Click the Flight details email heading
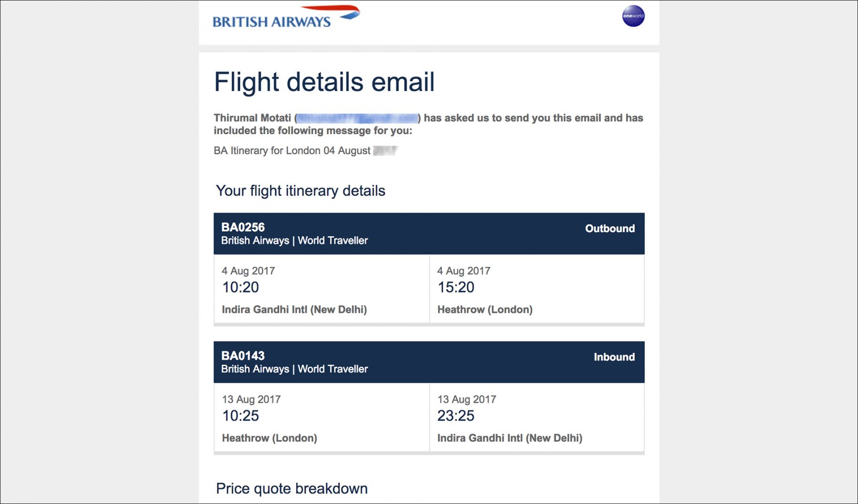 tap(324, 82)
